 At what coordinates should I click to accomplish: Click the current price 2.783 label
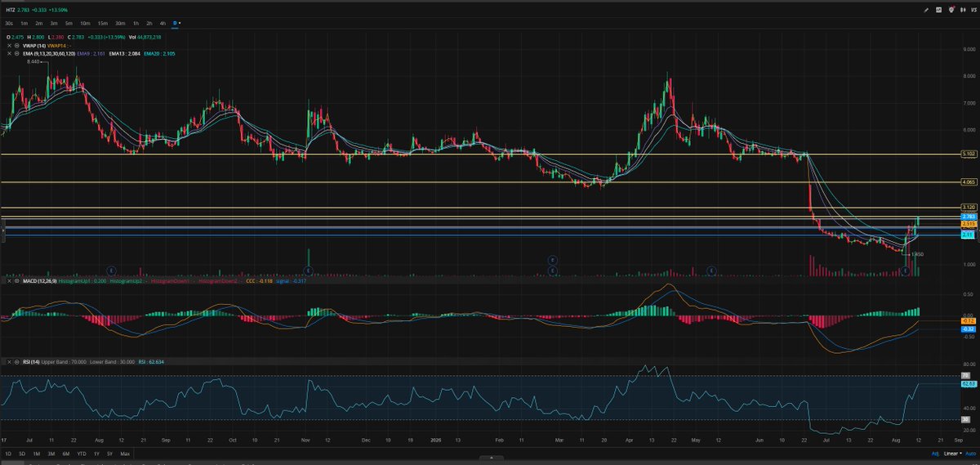pyautogui.click(x=968, y=217)
